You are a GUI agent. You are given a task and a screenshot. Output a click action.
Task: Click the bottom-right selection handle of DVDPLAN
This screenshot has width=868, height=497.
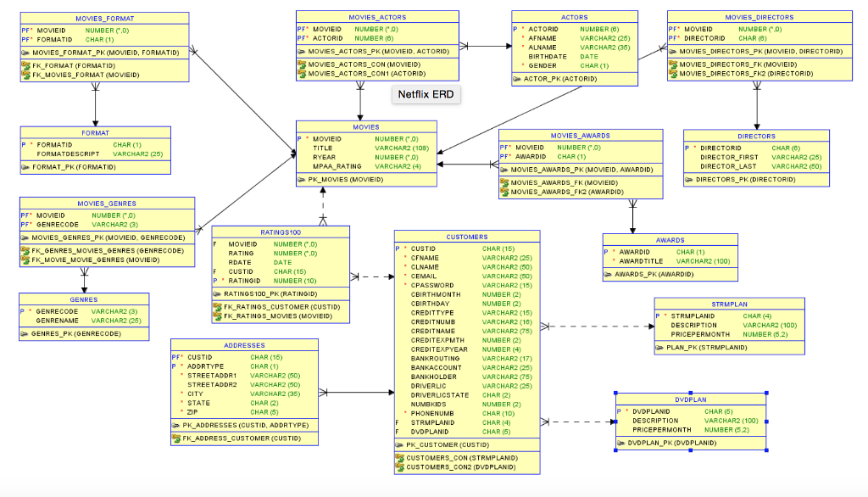point(767,450)
